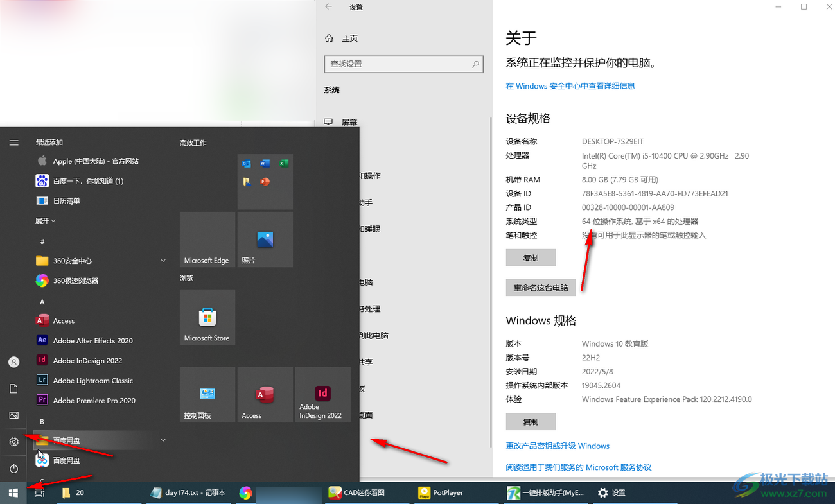
Task: Open the Office apps folder tile
Action: click(265, 182)
